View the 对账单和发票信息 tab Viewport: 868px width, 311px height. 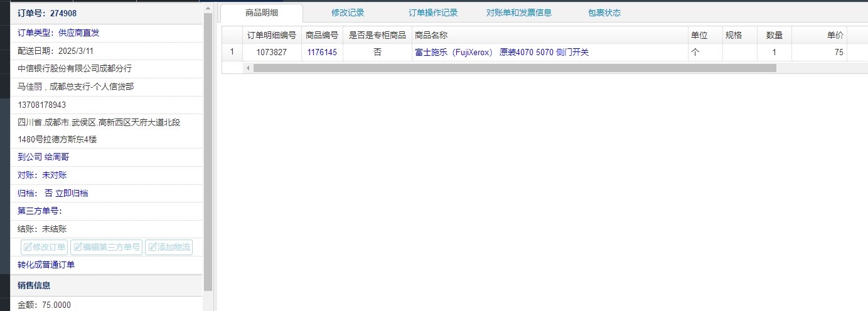click(x=519, y=13)
